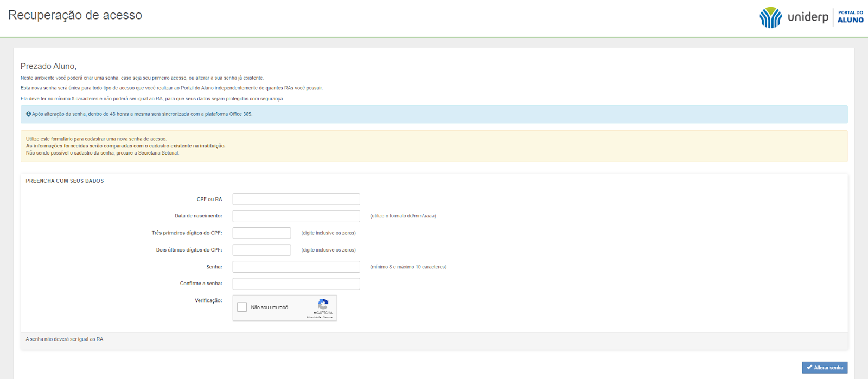Click the PREENCHA COM SEUS DADOS header
This screenshot has height=379, width=868.
coord(65,181)
